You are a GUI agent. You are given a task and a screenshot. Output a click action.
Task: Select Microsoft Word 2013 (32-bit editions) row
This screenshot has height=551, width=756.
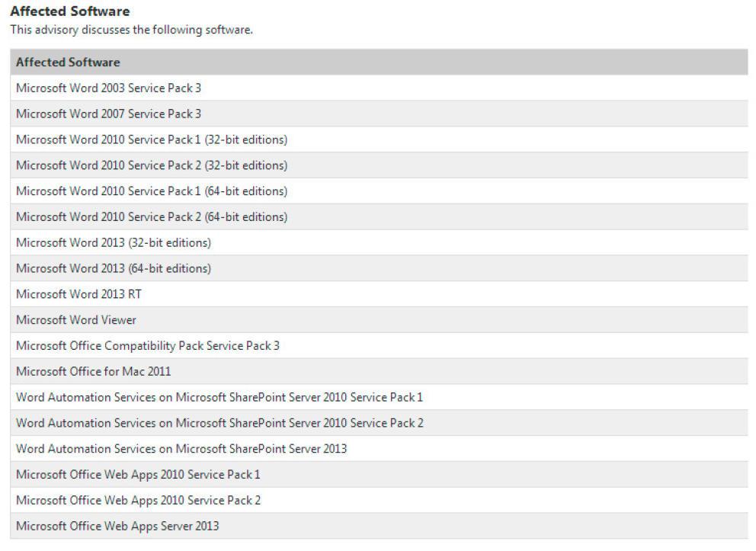(114, 243)
